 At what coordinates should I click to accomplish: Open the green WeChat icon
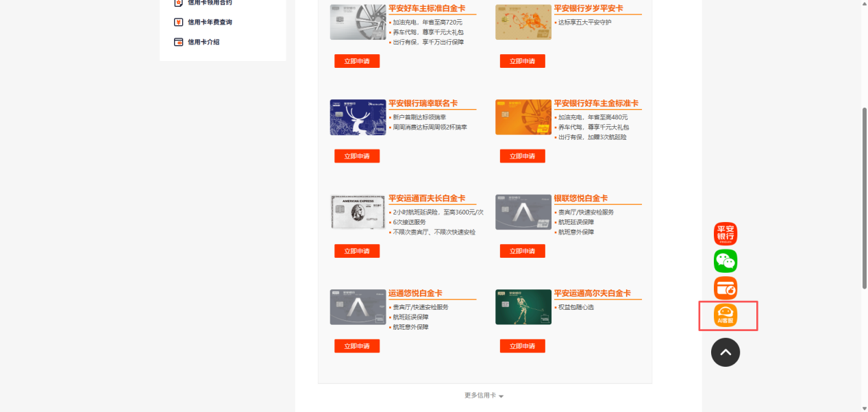[x=726, y=260]
